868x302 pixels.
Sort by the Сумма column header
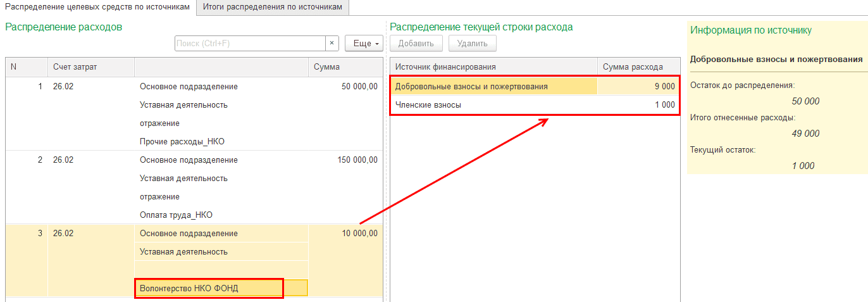pyautogui.click(x=345, y=67)
